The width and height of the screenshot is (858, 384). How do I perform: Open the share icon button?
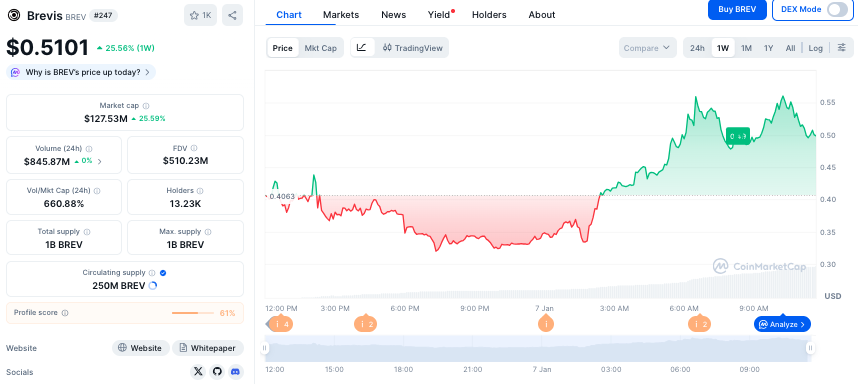click(233, 15)
